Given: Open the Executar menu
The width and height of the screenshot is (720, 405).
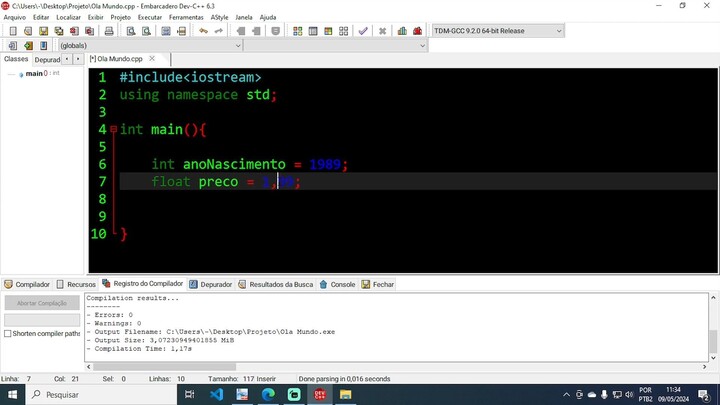Looking at the screenshot, I should coord(150,17).
